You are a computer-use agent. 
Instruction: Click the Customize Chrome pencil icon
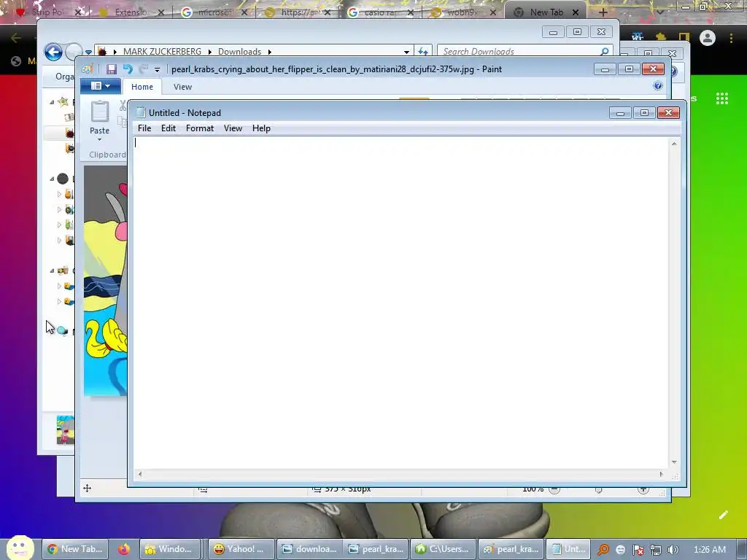[723, 515]
